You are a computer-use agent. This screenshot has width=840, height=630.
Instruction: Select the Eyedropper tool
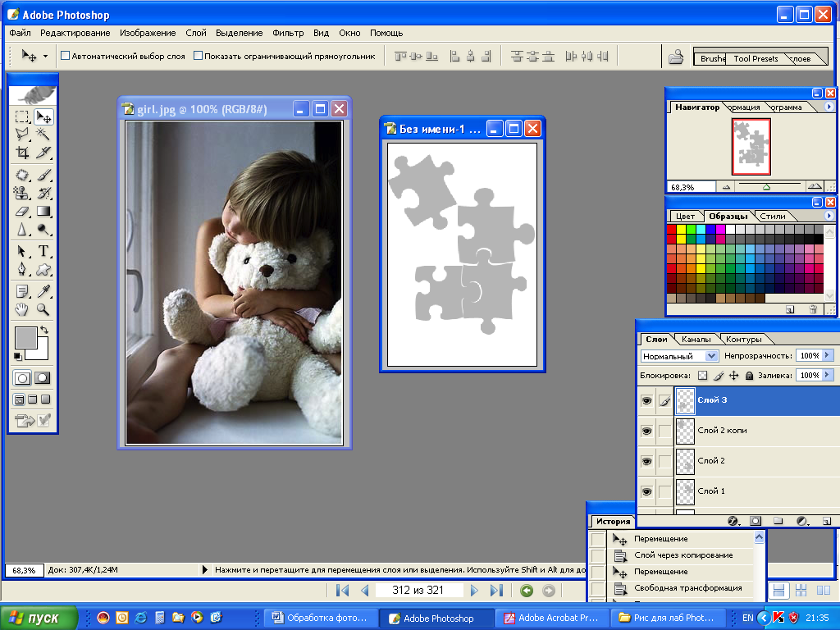(x=43, y=291)
